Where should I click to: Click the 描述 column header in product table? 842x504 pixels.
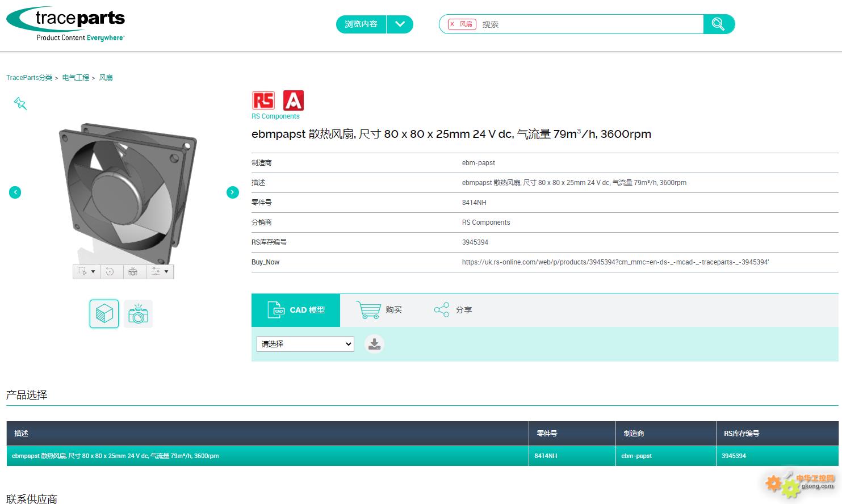267,434
